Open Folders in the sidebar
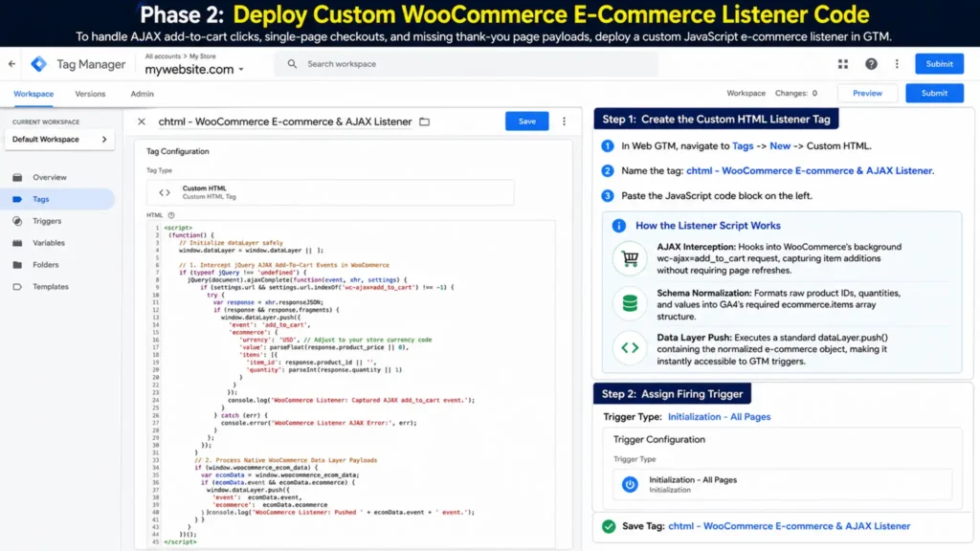Screen dimensions: 980x551 (x=46, y=265)
